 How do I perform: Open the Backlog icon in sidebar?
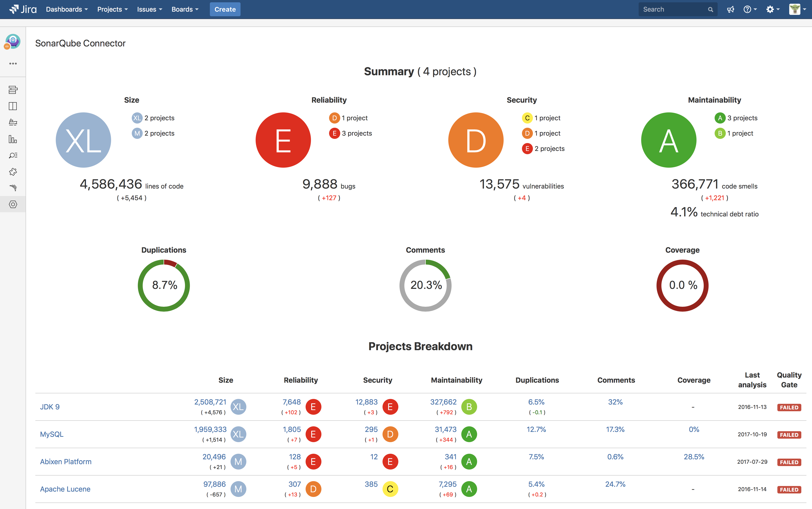[x=13, y=90]
